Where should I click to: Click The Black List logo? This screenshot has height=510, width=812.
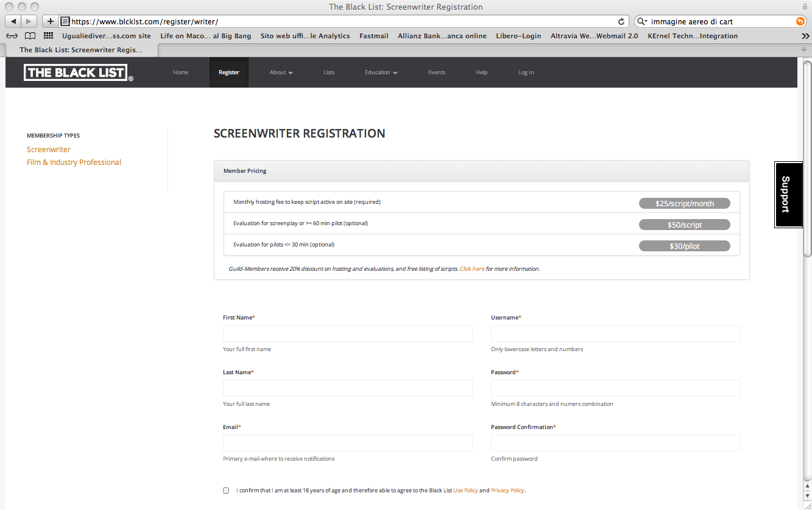[78, 72]
